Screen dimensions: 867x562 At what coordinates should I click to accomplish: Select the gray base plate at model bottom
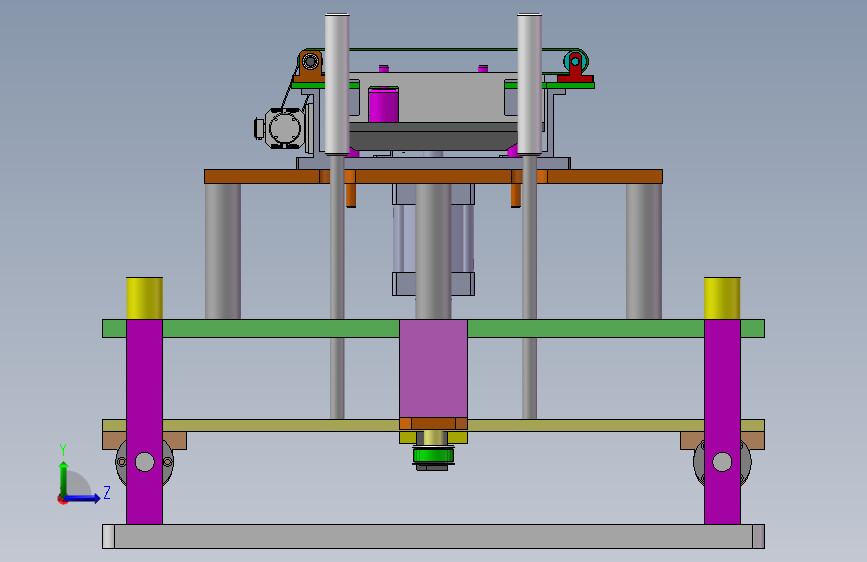click(434, 537)
